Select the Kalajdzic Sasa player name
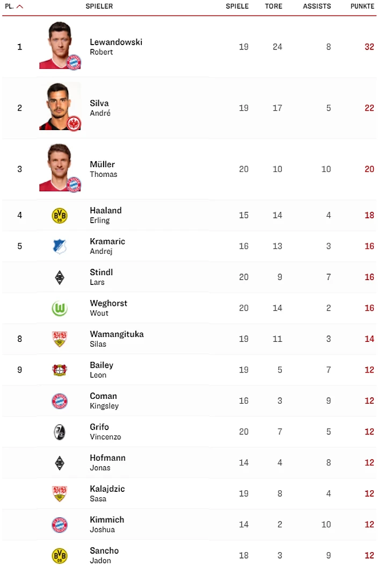 107,494
